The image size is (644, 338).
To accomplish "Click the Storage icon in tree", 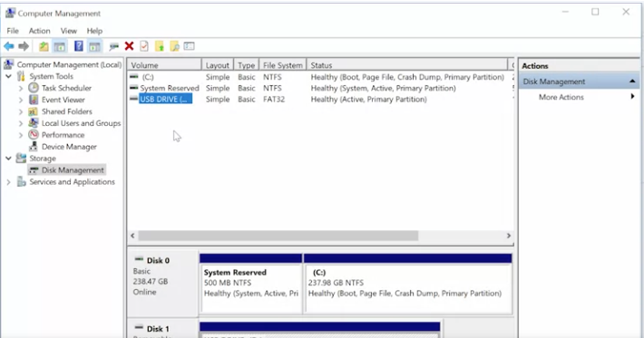I will 21,159.
